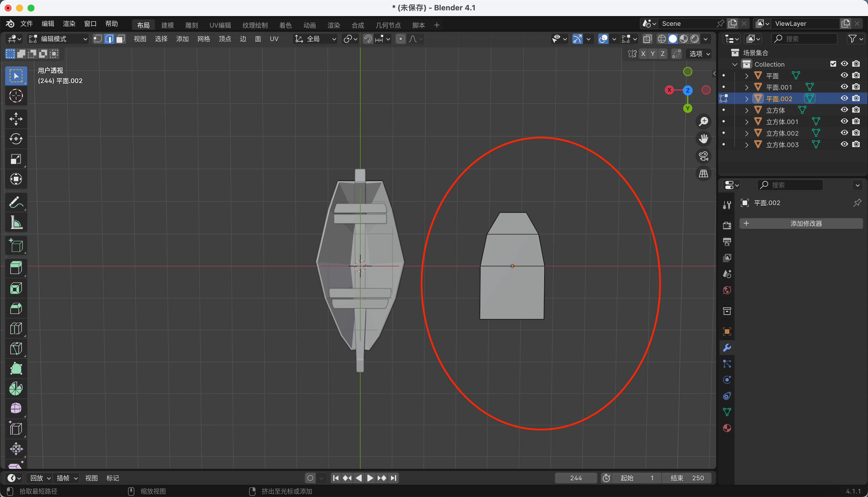Expand the 平面.001 outliner item
Viewport: 868px width, 497px height.
747,87
